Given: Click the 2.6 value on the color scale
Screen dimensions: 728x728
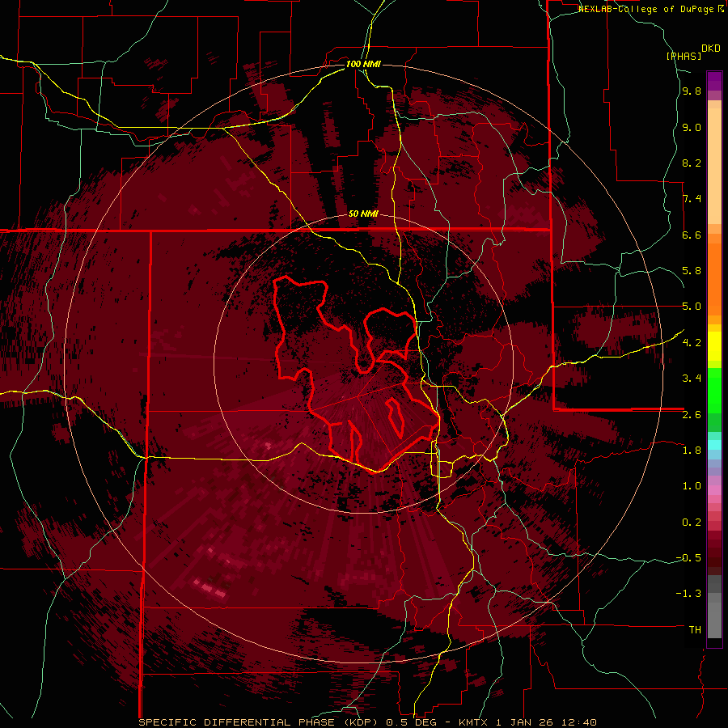Looking at the screenshot, I should tap(692, 415).
